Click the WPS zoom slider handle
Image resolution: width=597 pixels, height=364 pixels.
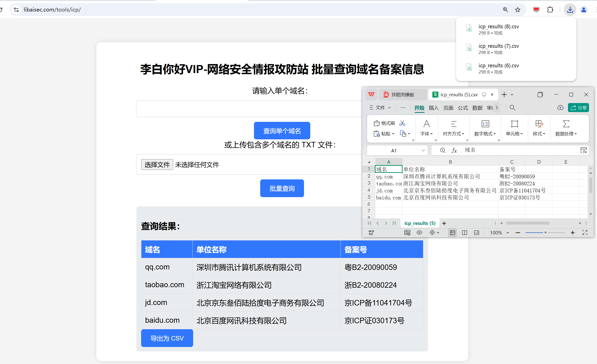click(x=545, y=233)
